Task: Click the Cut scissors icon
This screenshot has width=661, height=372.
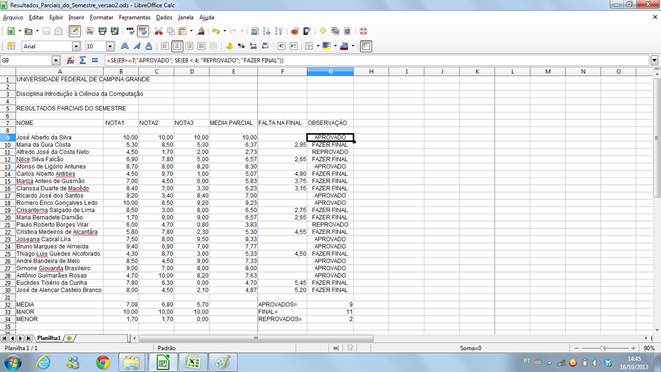Action: pyautogui.click(x=159, y=31)
